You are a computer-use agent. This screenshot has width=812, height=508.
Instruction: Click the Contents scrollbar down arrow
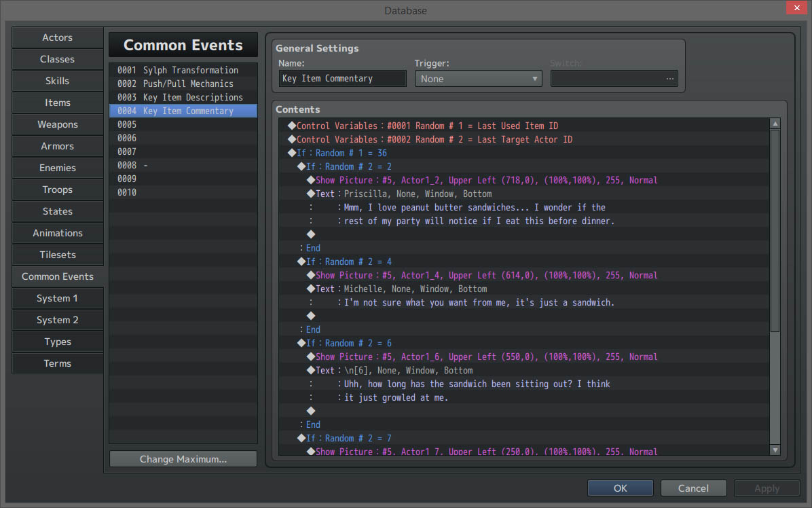pos(775,450)
